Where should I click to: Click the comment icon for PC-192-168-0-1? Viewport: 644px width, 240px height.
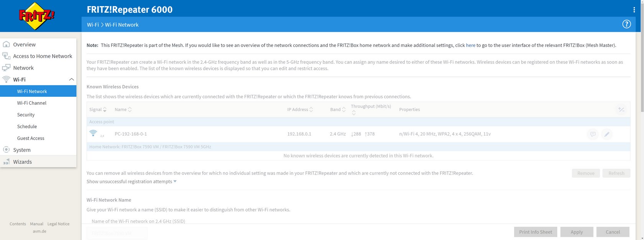[593, 134]
